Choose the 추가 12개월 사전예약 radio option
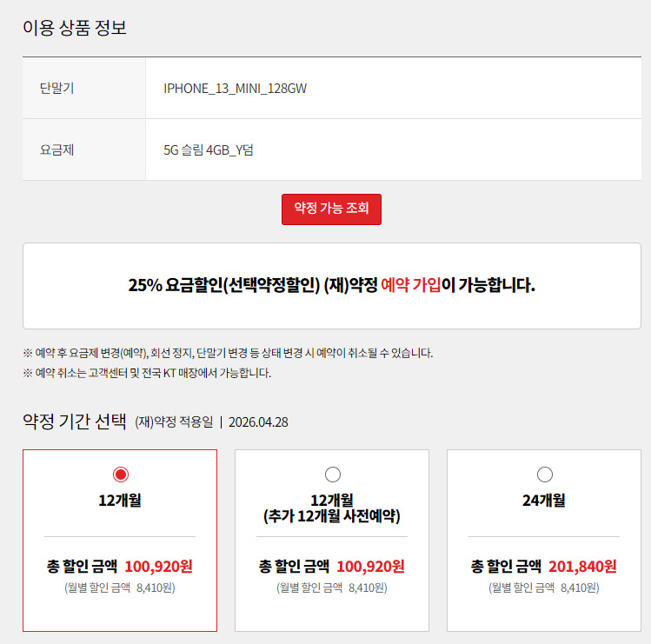Viewport: 651px width, 644px height. click(332, 475)
